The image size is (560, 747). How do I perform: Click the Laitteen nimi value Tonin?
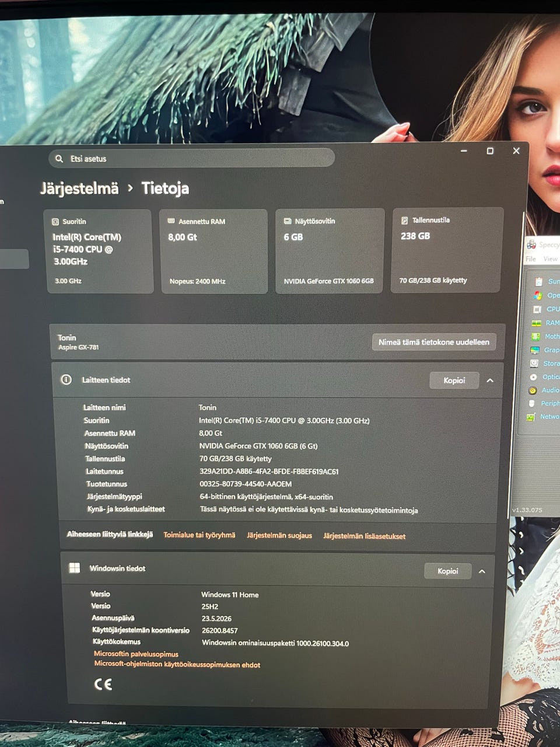click(x=207, y=407)
